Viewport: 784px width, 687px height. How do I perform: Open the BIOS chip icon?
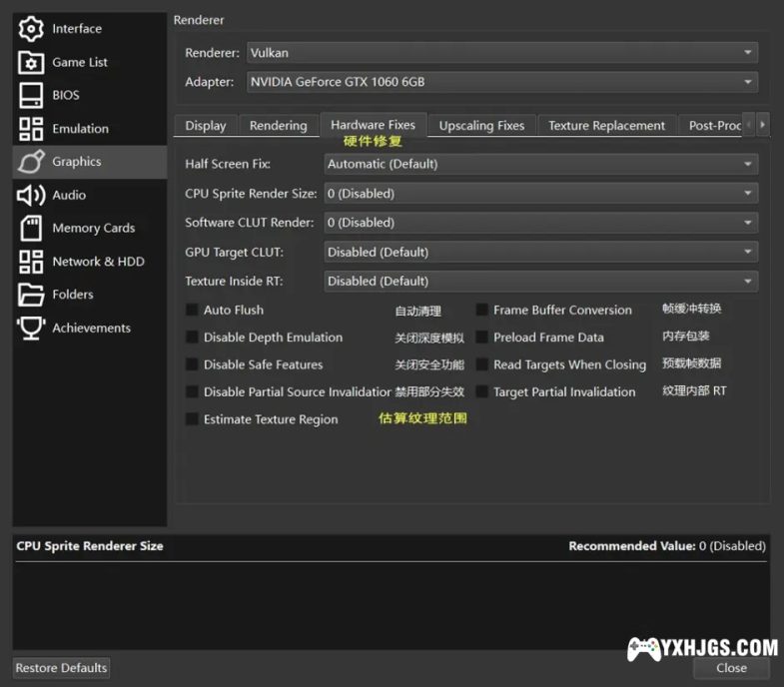[32, 95]
